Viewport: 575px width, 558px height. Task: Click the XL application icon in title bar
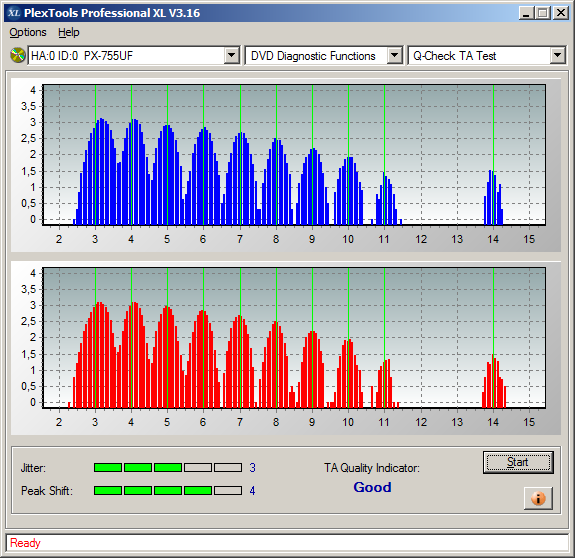point(14,13)
